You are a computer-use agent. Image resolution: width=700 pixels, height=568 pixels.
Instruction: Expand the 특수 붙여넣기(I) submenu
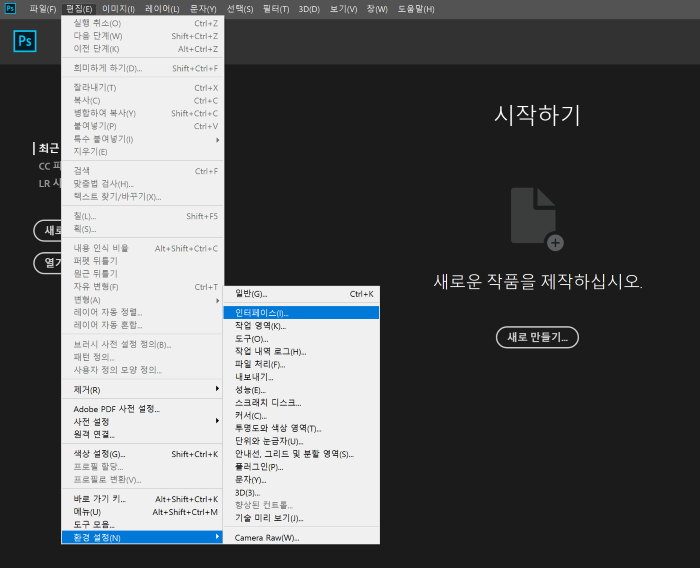(142, 139)
